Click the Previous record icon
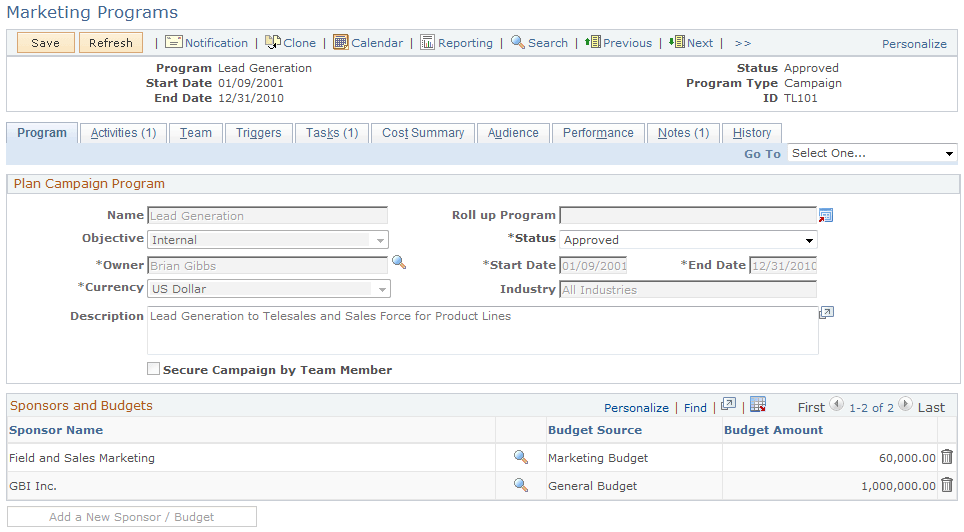This screenshot has height=532, width=964. tap(593, 42)
